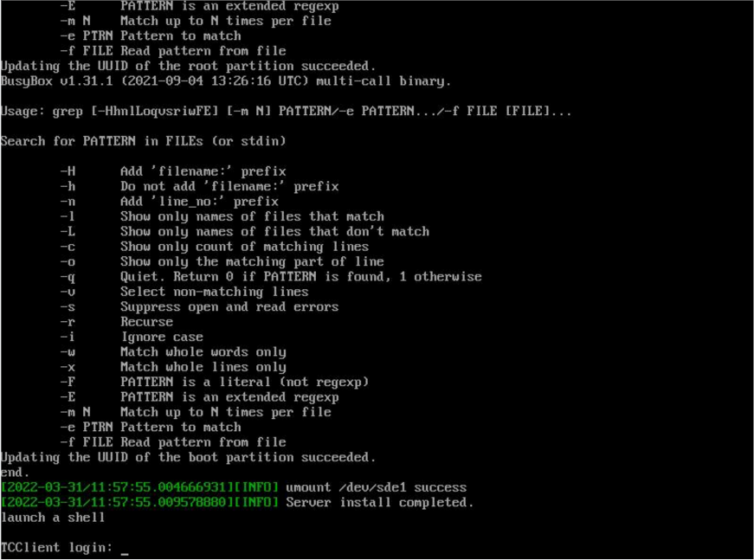Click the 'end.' output line
The image size is (754, 560).
point(15,473)
